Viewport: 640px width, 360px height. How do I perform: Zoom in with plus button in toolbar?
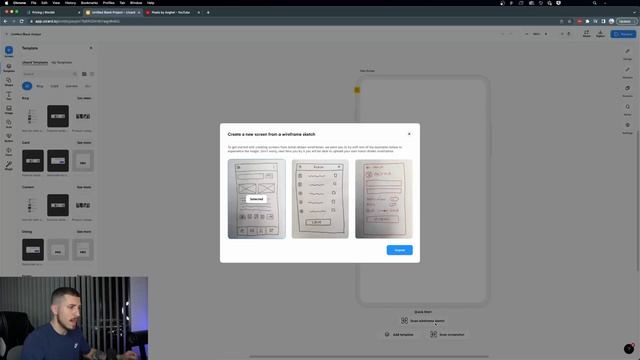tap(546, 34)
